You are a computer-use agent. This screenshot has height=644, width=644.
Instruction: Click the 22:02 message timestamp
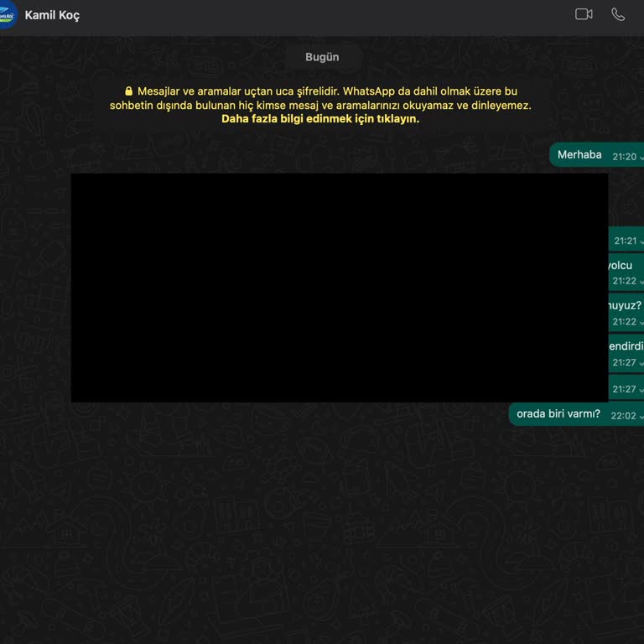(623, 416)
